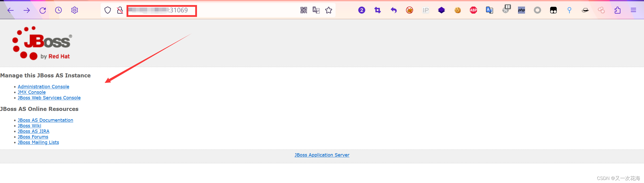Open the purple stacked layers extension
Screen dimensions: 644x183
[441, 10]
